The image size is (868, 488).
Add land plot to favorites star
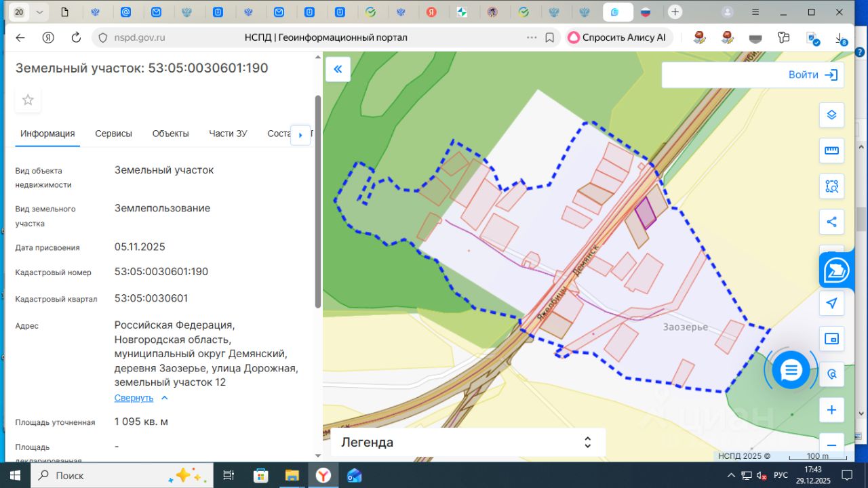pyautogui.click(x=28, y=100)
